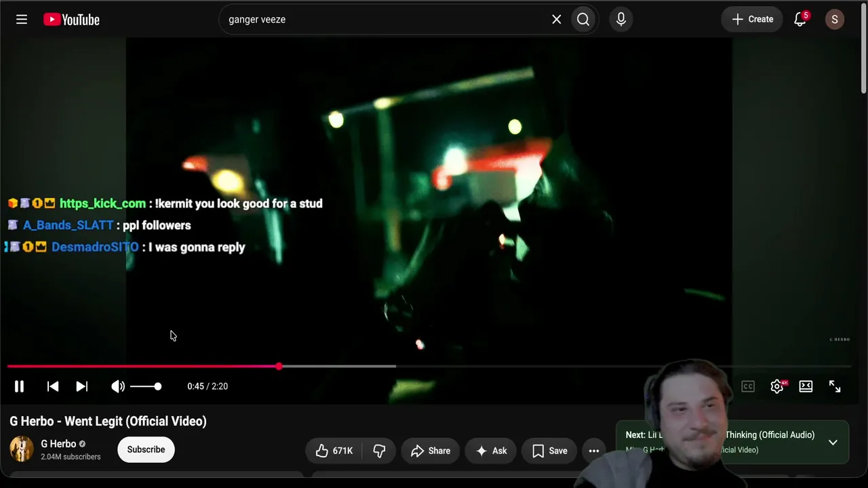Click the magnifier search button
This screenshot has width=868, height=488.
(583, 20)
